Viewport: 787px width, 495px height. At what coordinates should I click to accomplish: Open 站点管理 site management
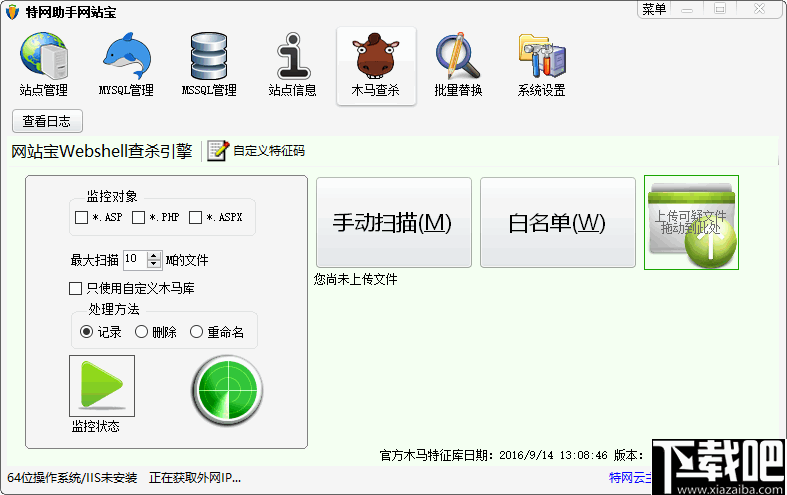point(43,65)
